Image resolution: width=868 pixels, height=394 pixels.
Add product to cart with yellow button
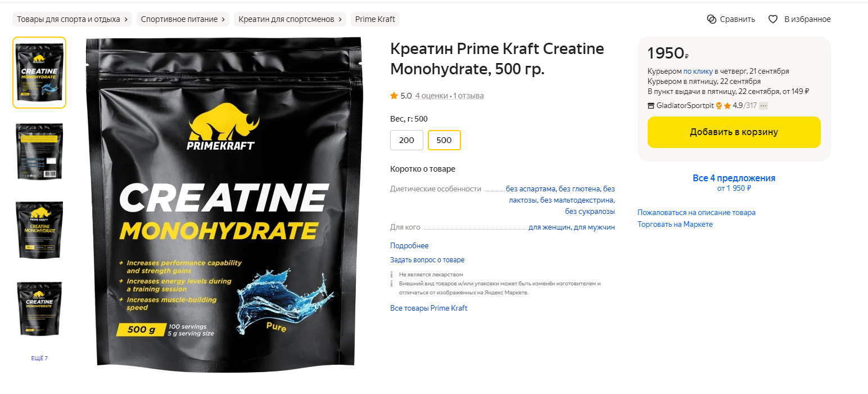(x=734, y=132)
